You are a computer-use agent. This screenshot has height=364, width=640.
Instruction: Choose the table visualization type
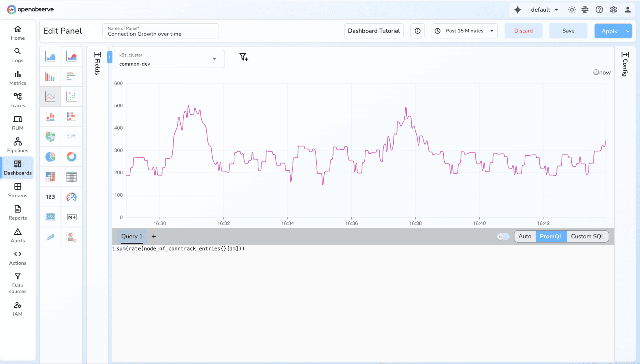pyautogui.click(x=71, y=177)
